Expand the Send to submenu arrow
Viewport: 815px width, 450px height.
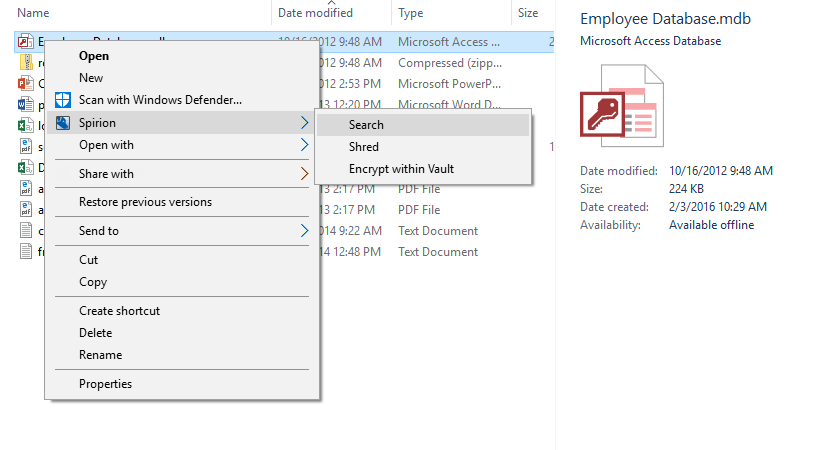(304, 231)
